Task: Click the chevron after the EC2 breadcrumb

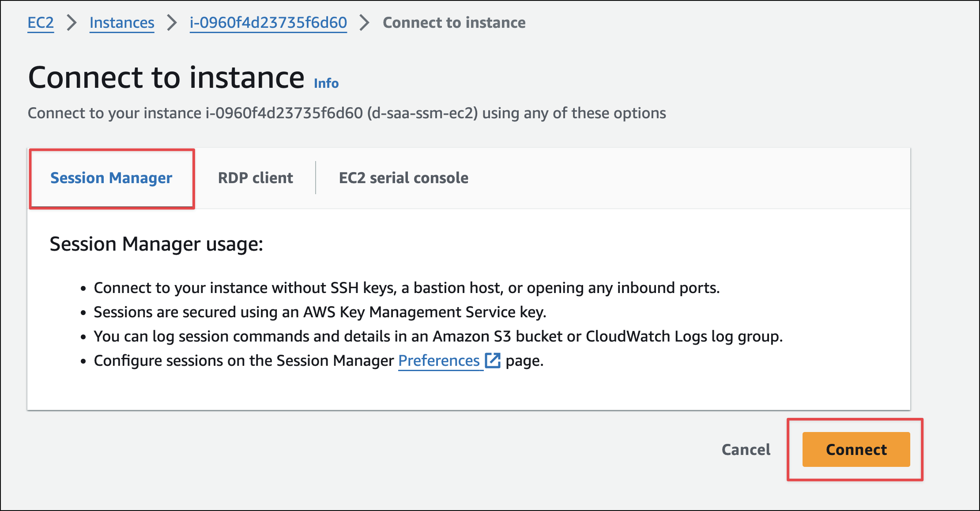Action: pyautogui.click(x=72, y=23)
